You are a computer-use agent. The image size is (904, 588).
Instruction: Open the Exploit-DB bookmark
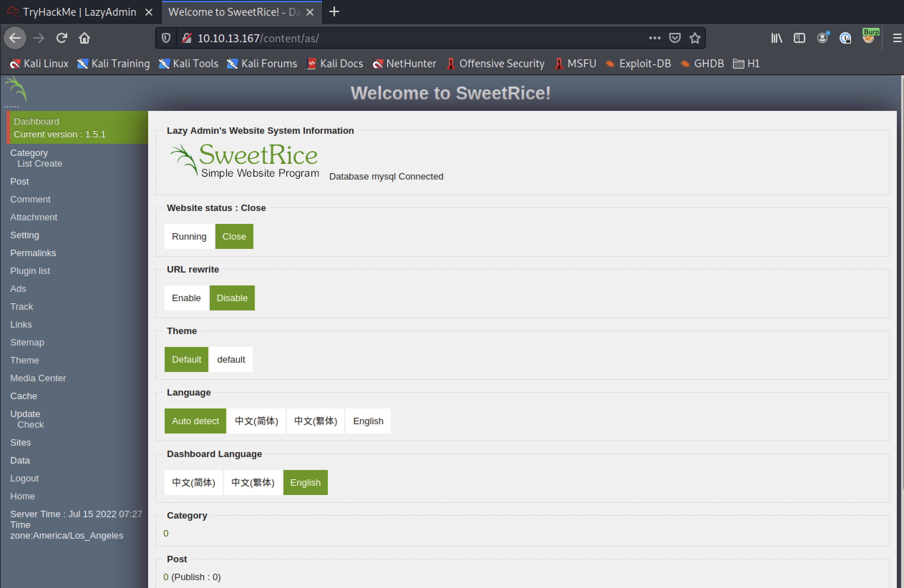[638, 63]
